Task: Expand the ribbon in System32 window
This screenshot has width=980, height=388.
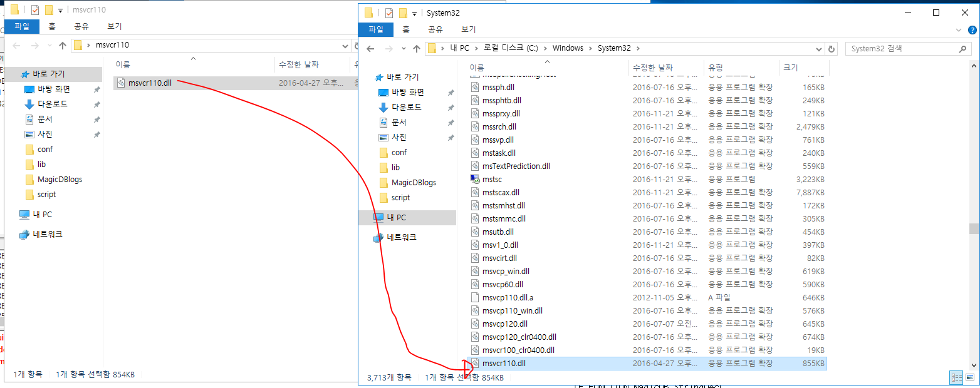Action: (x=957, y=29)
